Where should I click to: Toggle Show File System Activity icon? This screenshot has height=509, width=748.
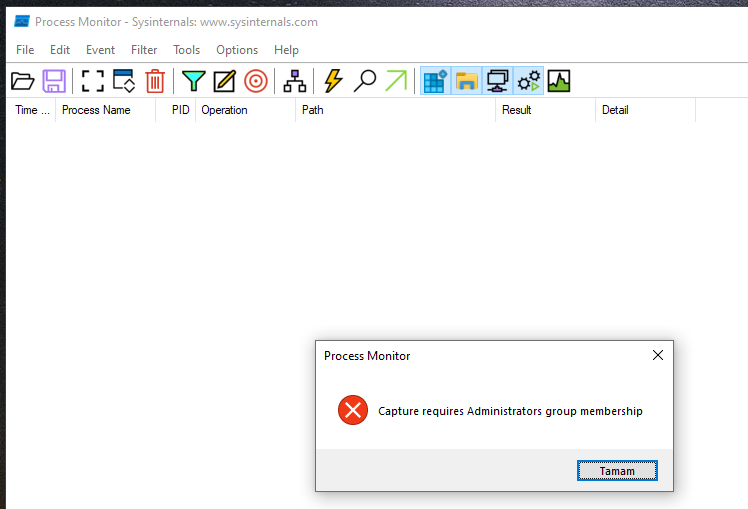[467, 81]
